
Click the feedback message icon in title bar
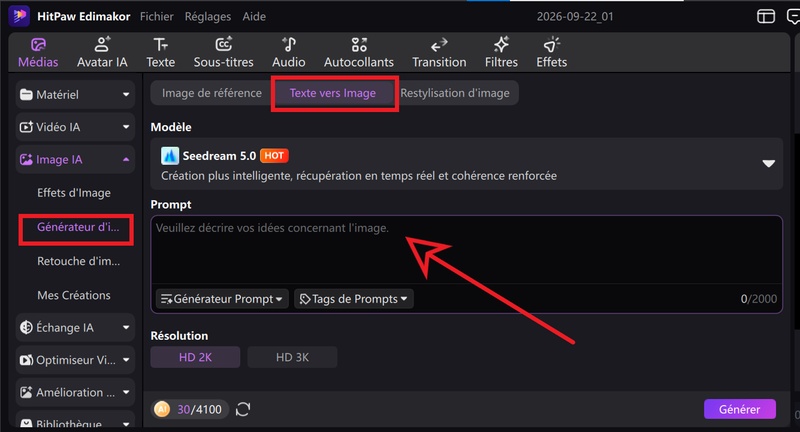(x=793, y=16)
